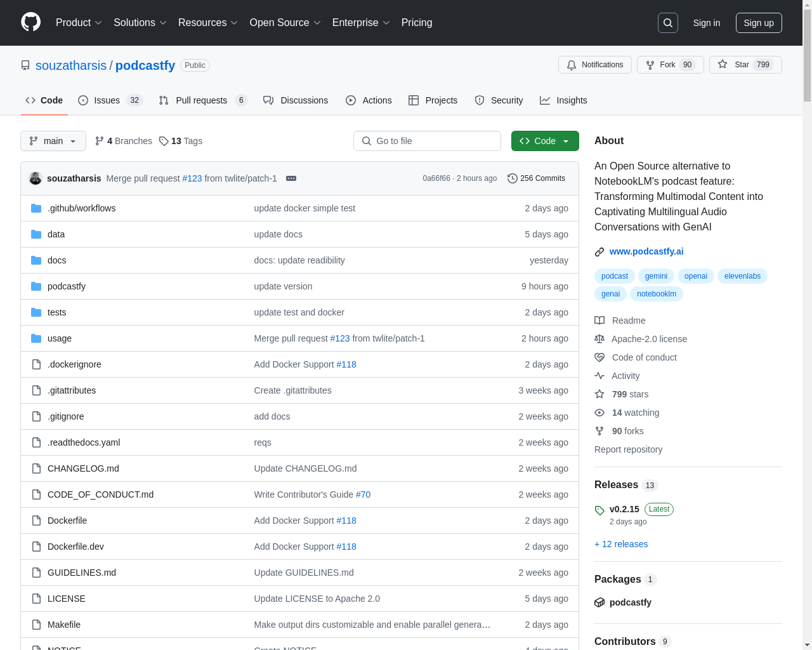Screen dimensions: 812x650
Task: Open 256 Commits history
Action: 536,178
